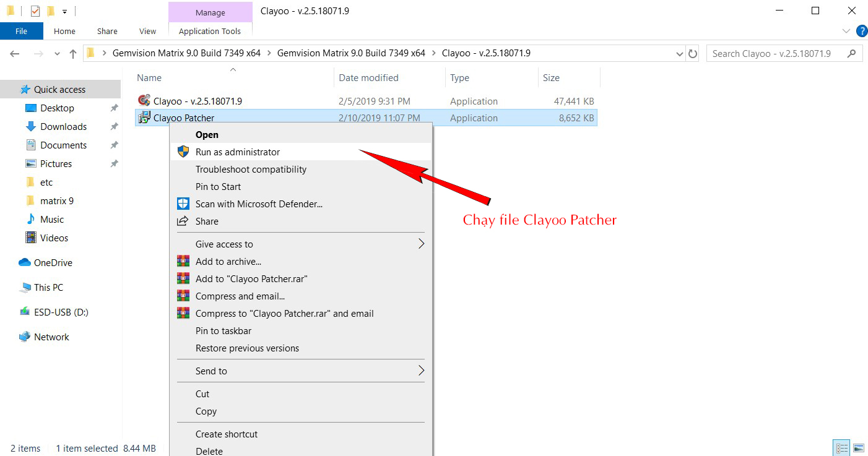This screenshot has width=868, height=456.
Task: Expand the Send to submenu
Action: click(421, 371)
